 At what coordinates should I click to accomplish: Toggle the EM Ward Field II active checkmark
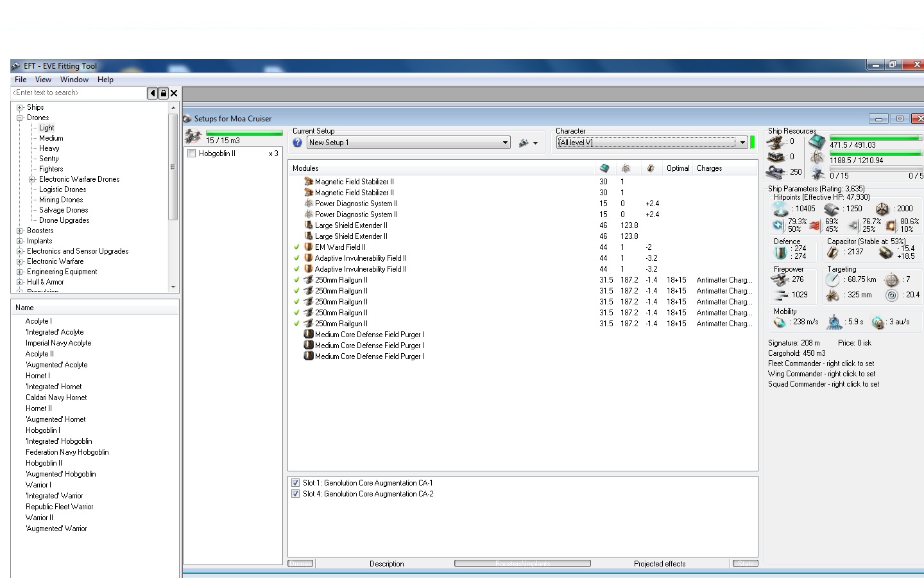click(x=296, y=247)
